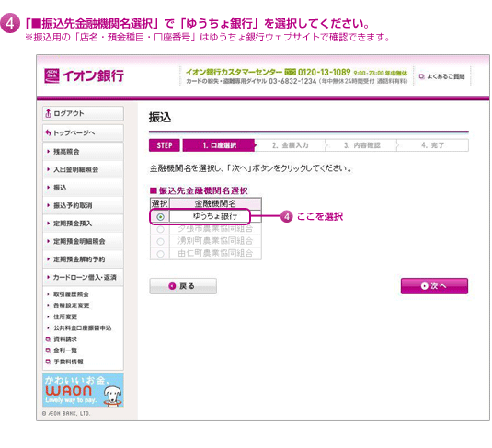Image resolution: width=492 pixels, height=448 pixels.
Task: Select the 夕張市農業協同組合 radio button
Action: tap(160, 229)
